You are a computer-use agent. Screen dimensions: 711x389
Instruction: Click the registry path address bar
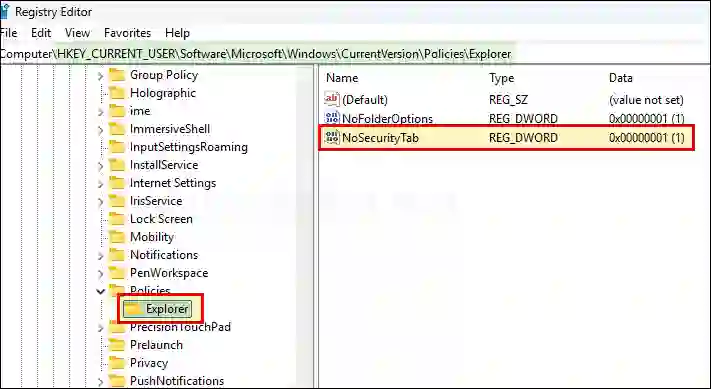click(x=356, y=54)
